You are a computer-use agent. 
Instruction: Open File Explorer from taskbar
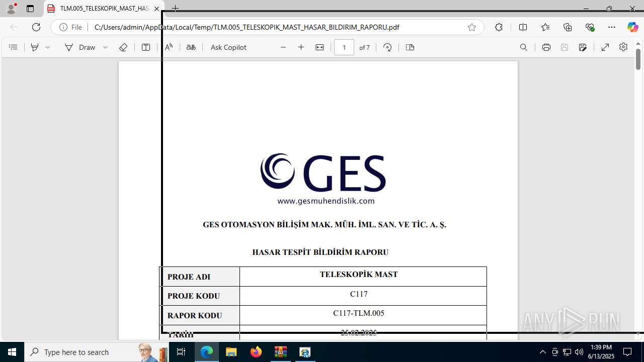(x=231, y=352)
